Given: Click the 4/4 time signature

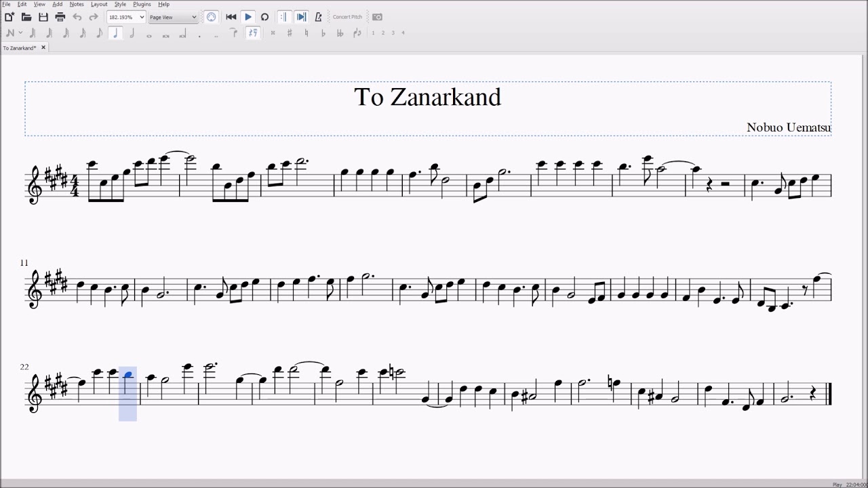Looking at the screenshot, I should (75, 186).
